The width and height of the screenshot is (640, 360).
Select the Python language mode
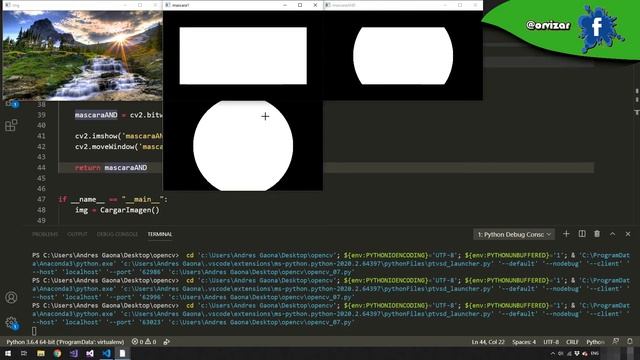(x=595, y=342)
